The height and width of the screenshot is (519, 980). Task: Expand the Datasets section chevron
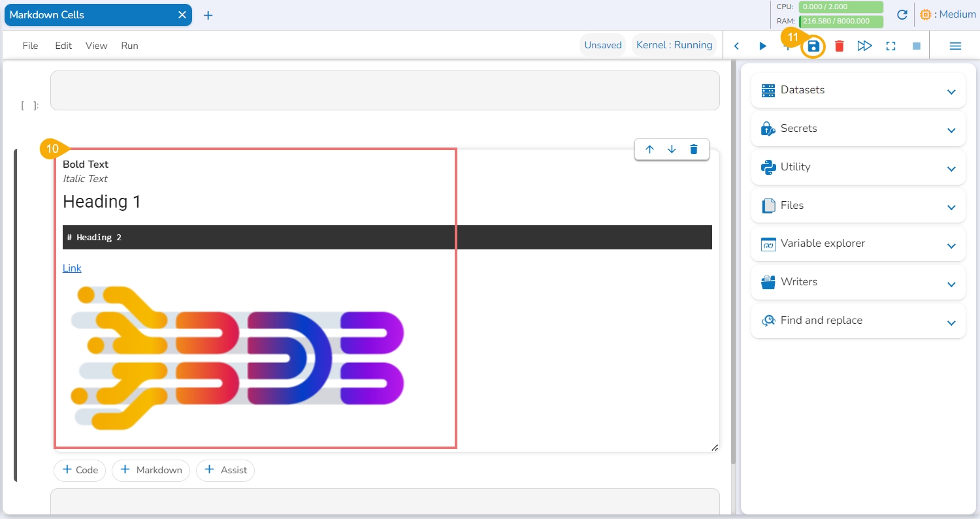(951, 92)
